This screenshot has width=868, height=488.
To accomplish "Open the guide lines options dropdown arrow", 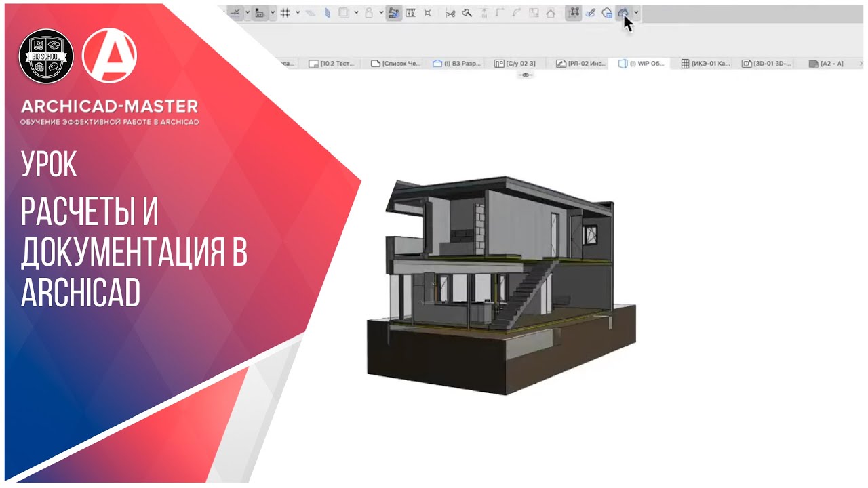I will pyautogui.click(x=248, y=13).
